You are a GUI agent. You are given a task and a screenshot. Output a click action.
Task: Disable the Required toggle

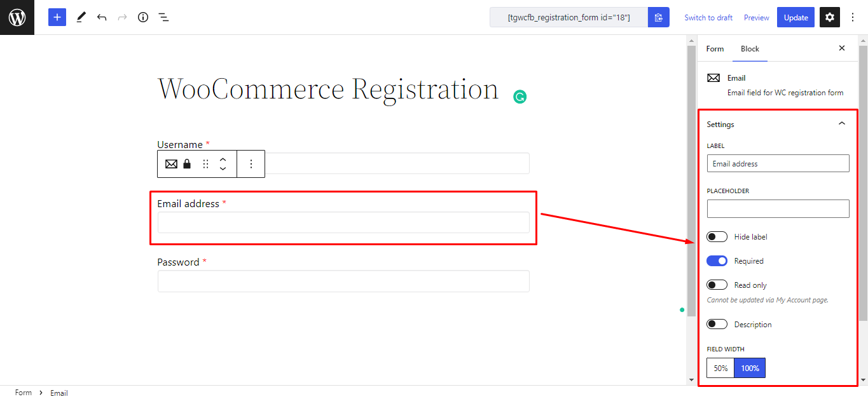[x=716, y=260]
